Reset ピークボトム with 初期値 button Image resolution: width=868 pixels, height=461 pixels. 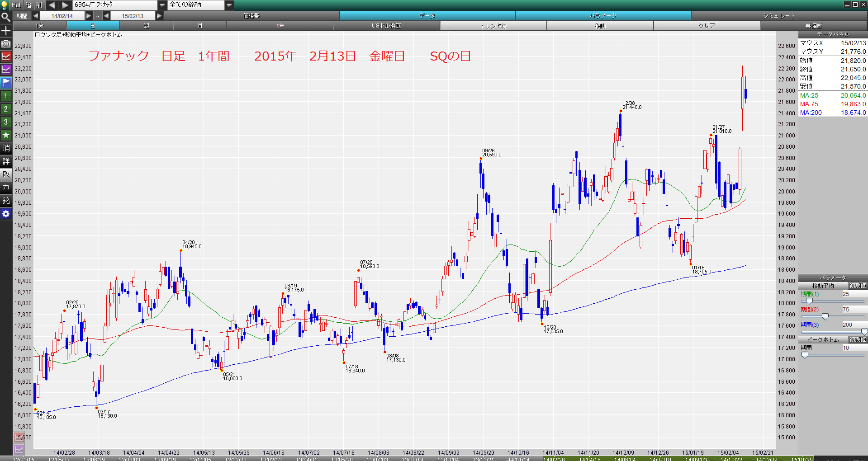coord(858,339)
